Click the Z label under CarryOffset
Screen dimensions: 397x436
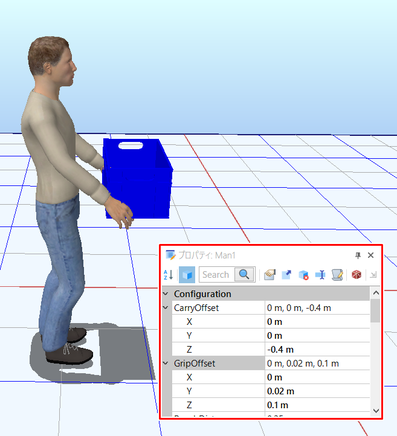189,350
